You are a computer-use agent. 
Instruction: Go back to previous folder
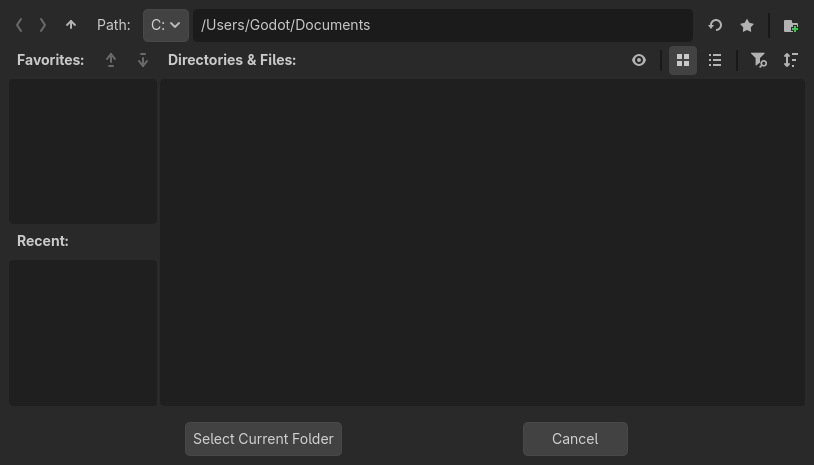point(19,25)
